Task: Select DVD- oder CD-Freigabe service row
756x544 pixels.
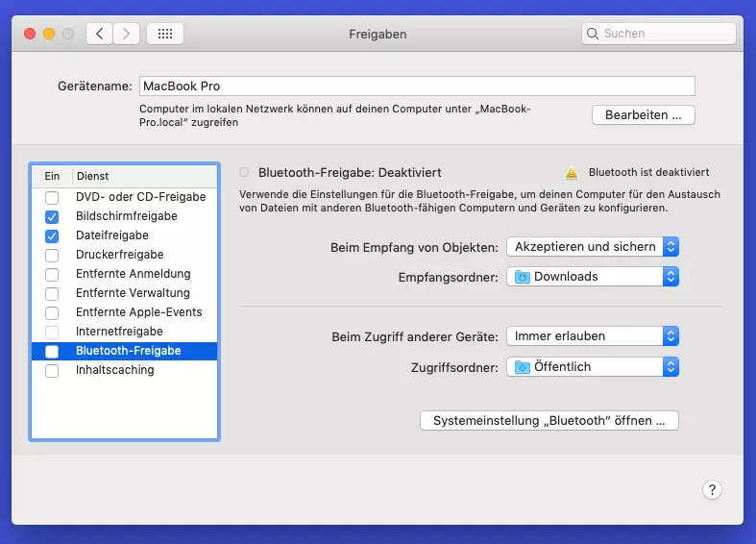Action: 124,197
